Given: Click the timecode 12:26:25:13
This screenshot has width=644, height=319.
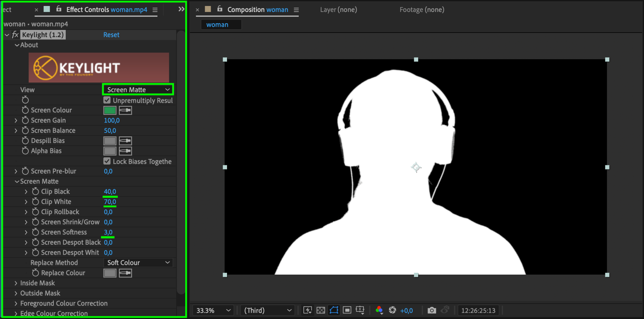Looking at the screenshot, I should 478,310.
